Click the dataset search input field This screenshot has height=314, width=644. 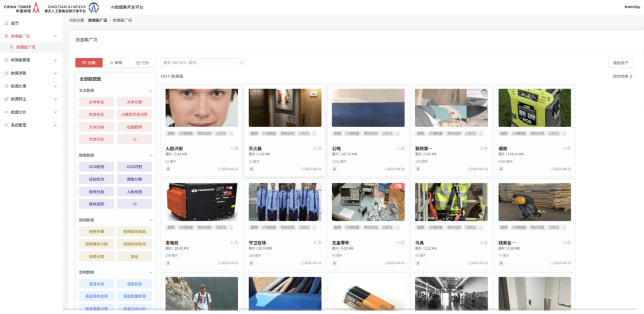[203, 63]
